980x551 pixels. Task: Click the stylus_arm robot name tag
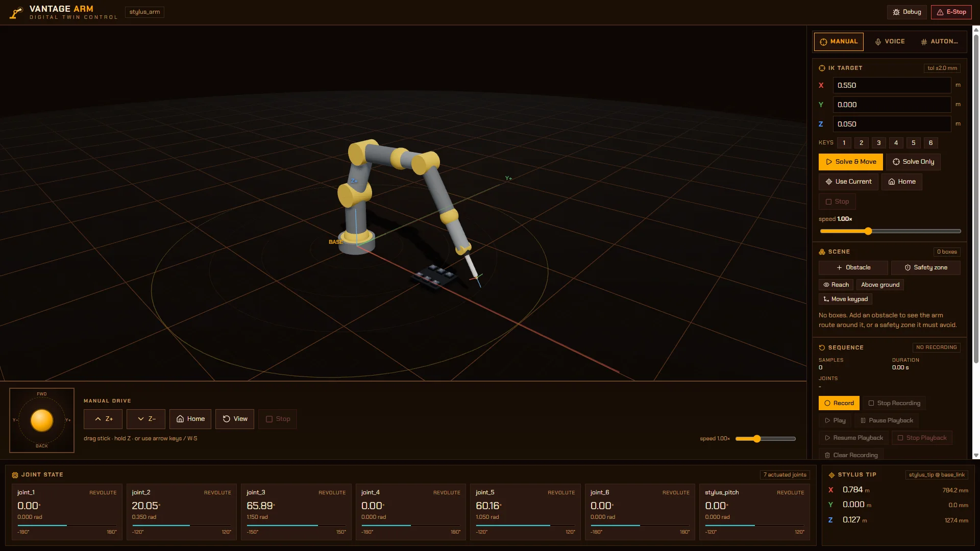tap(144, 12)
